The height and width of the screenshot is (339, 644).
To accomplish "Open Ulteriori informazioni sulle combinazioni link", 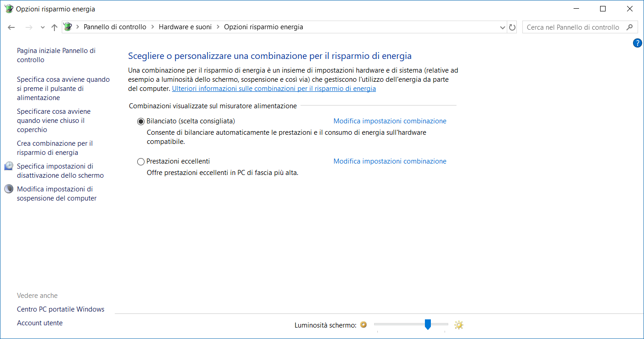I will 274,89.
